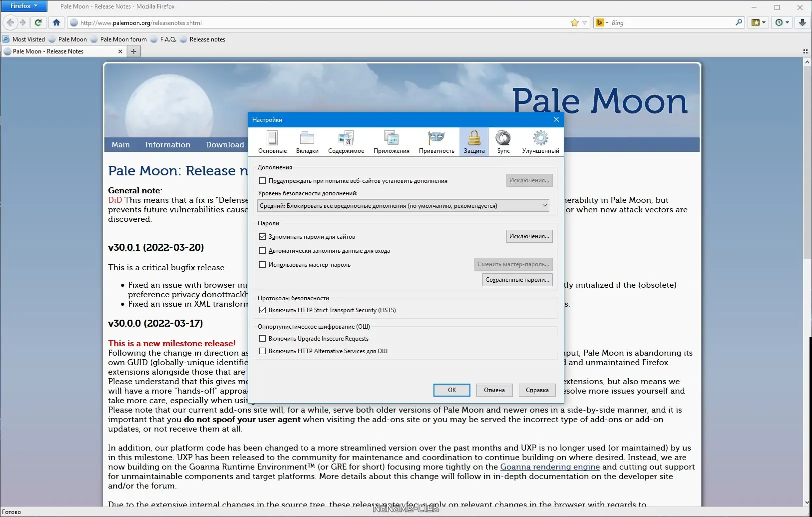Viewport: 812px width, 517px height.
Task: Confirm settings with OK button
Action: (x=452, y=390)
